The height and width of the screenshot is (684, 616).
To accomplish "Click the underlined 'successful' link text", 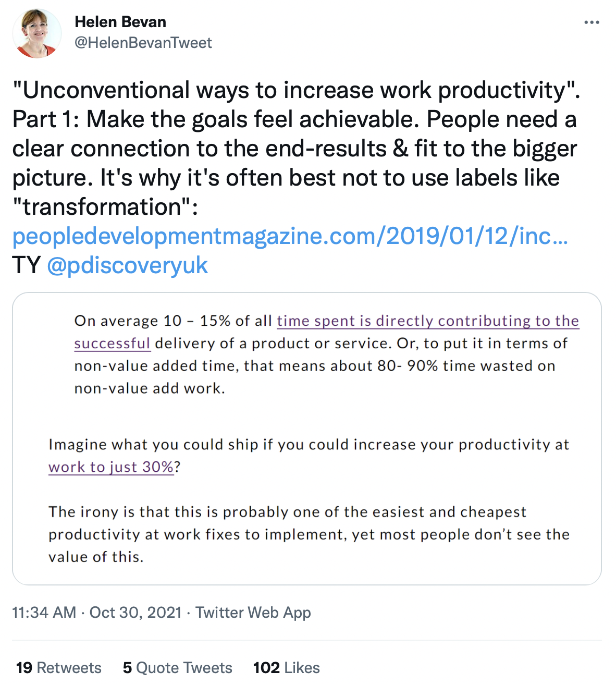I will pos(112,344).
